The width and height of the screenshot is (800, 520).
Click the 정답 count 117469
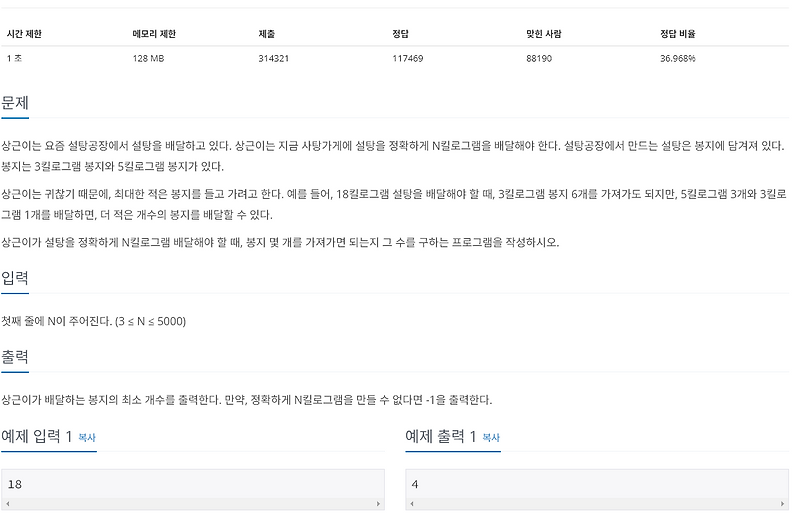[x=408, y=58]
